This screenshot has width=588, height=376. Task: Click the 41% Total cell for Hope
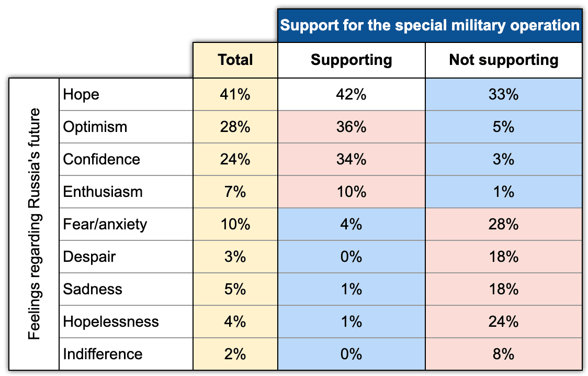click(x=235, y=94)
